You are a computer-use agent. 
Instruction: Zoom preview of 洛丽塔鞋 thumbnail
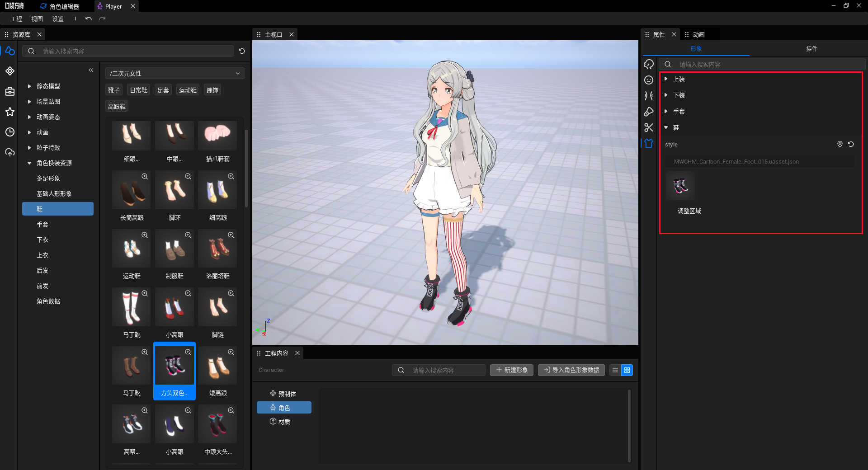pos(231,235)
